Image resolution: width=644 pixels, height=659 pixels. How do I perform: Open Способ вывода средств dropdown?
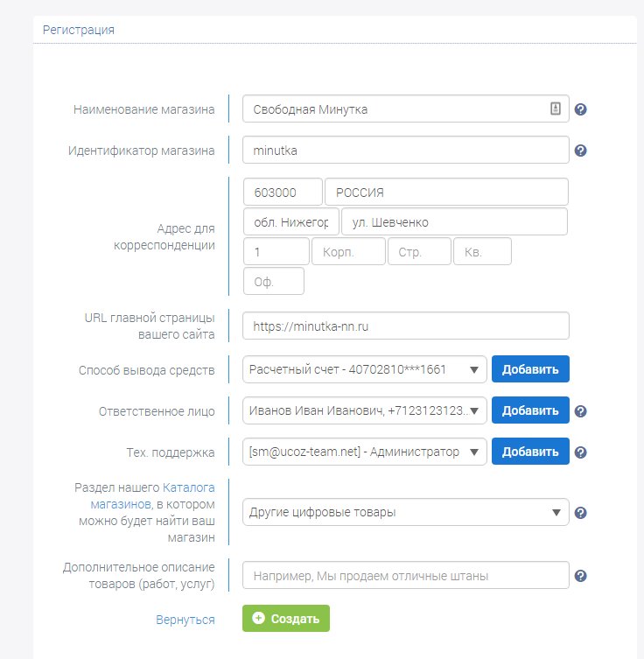tap(364, 369)
